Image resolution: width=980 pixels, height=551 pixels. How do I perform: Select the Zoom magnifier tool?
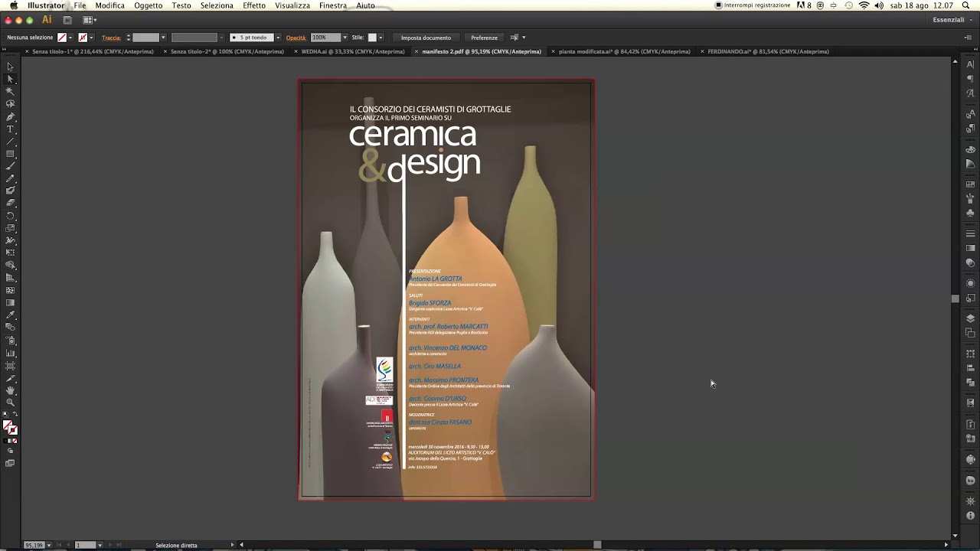point(10,403)
